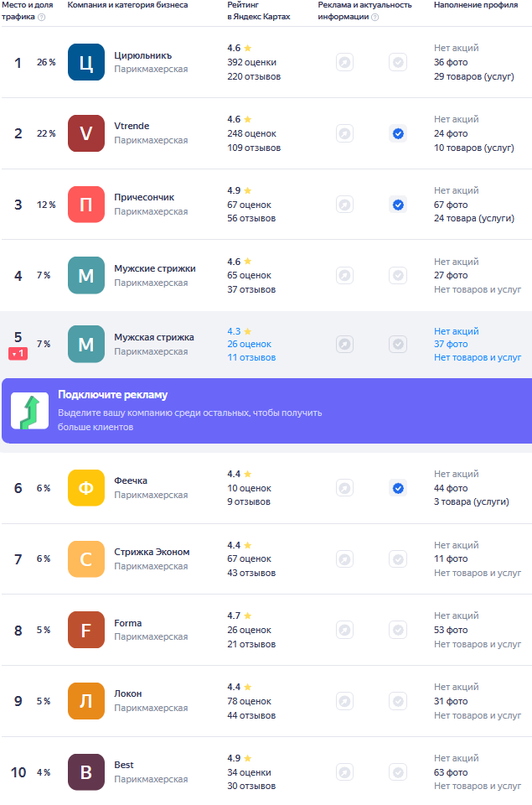Click the Мужские стрижки teal М logo

pos(86,275)
